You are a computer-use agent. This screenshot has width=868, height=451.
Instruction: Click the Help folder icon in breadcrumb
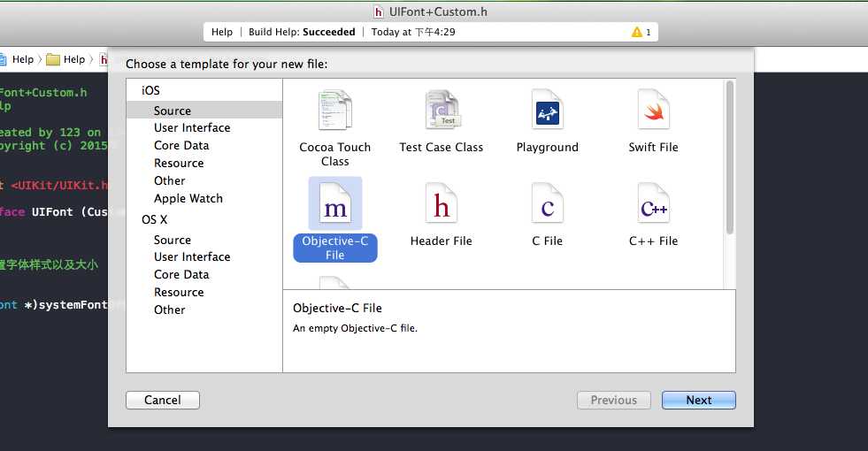[x=53, y=59]
